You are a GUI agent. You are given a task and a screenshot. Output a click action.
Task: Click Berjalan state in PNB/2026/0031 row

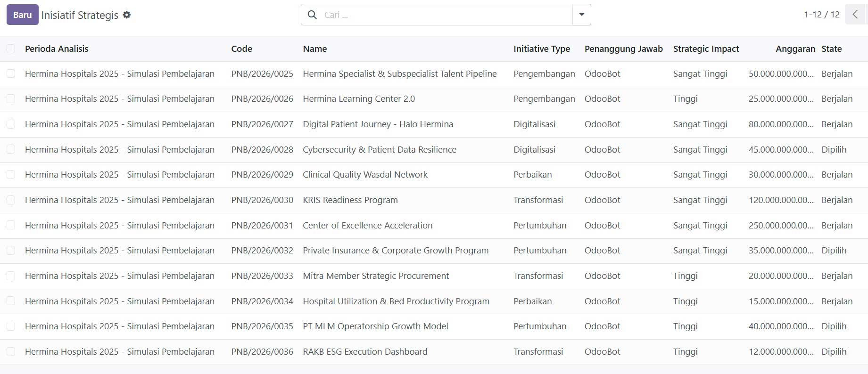[x=837, y=225]
